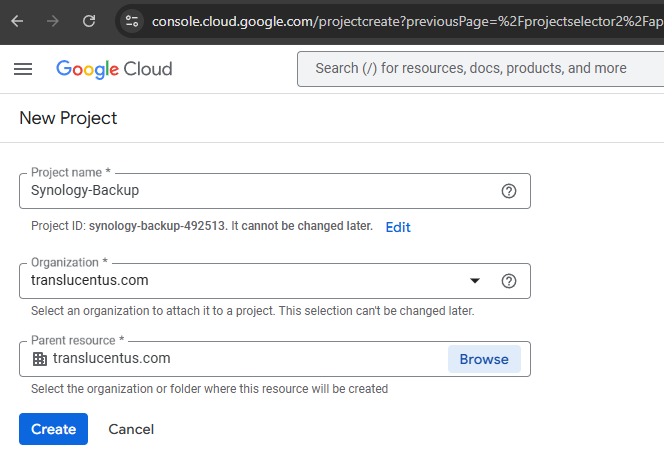
Task: Click the 'Select an organization to attach' hint
Action: point(252,311)
